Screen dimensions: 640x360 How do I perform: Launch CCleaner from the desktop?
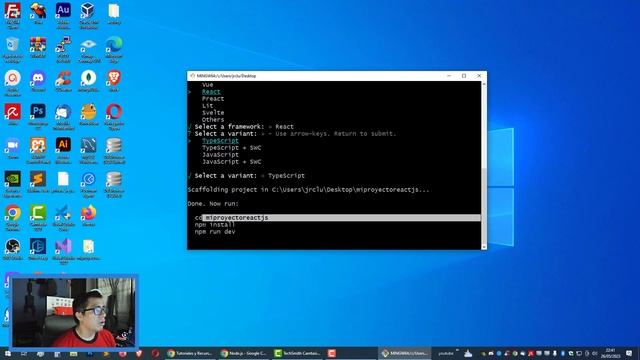(63, 78)
